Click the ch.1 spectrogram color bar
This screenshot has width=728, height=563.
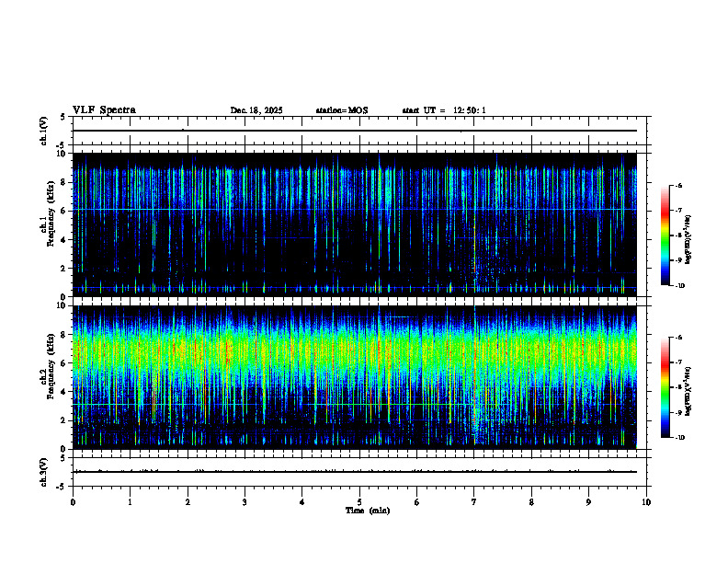[x=665, y=236]
